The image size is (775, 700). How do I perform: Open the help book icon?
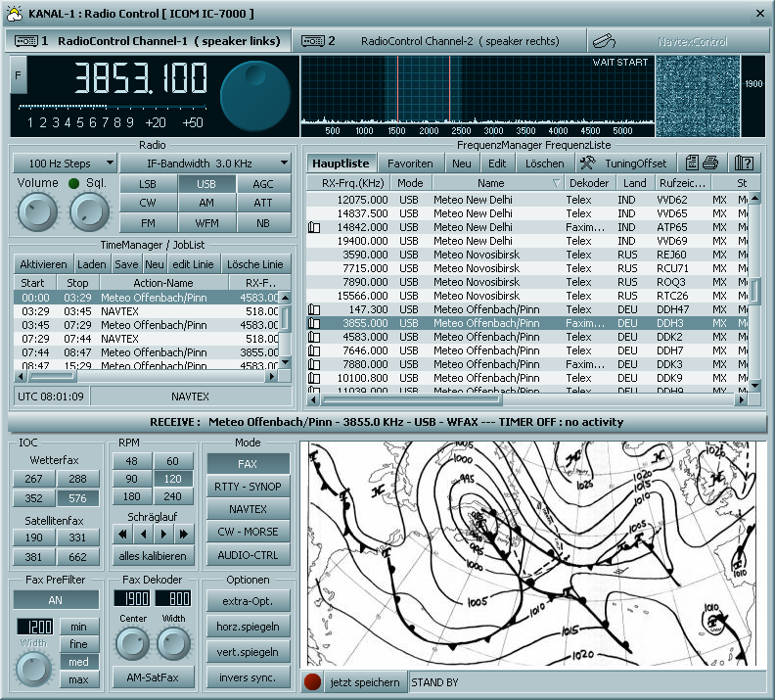pyautogui.click(x=744, y=163)
